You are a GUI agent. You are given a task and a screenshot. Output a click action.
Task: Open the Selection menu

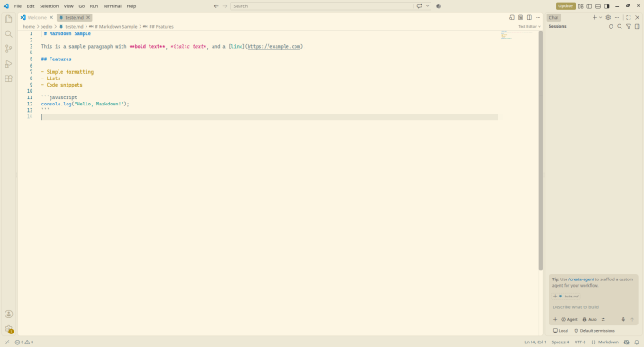tap(49, 6)
